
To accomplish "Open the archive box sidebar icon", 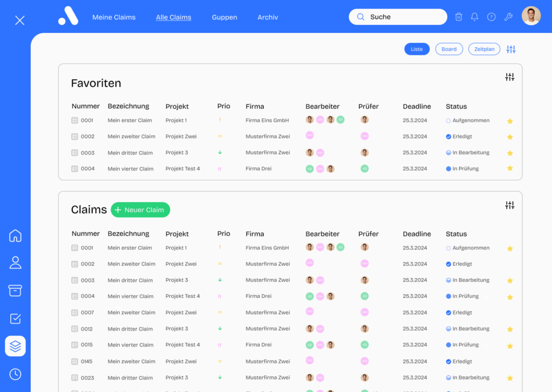I will pyautogui.click(x=15, y=290).
